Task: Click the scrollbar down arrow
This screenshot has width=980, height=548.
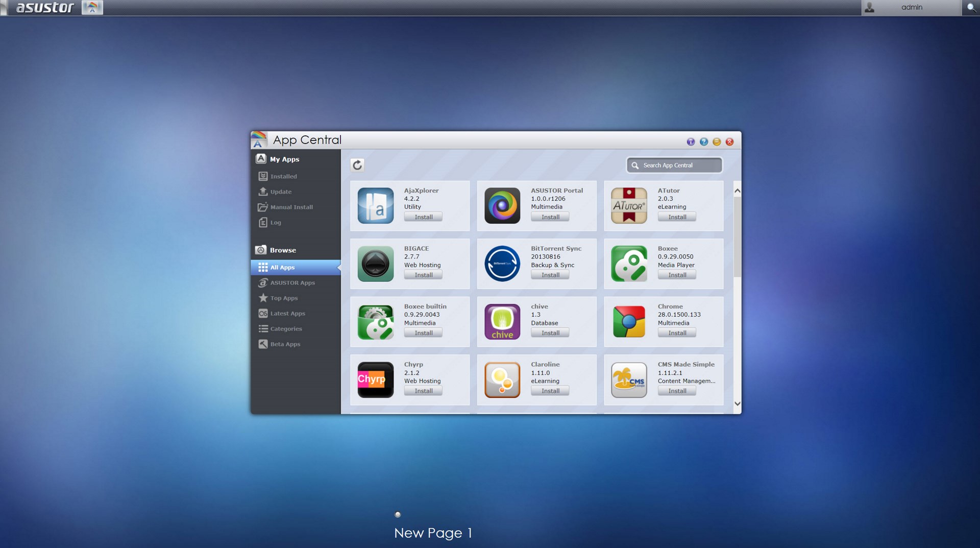Action: (x=737, y=403)
